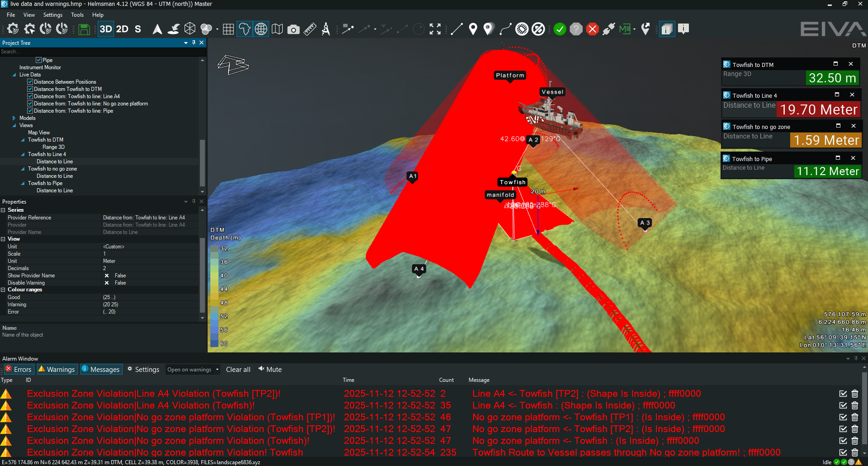
Task: Collapse the Towfish to Line 4 node
Action: pyautogui.click(x=23, y=154)
